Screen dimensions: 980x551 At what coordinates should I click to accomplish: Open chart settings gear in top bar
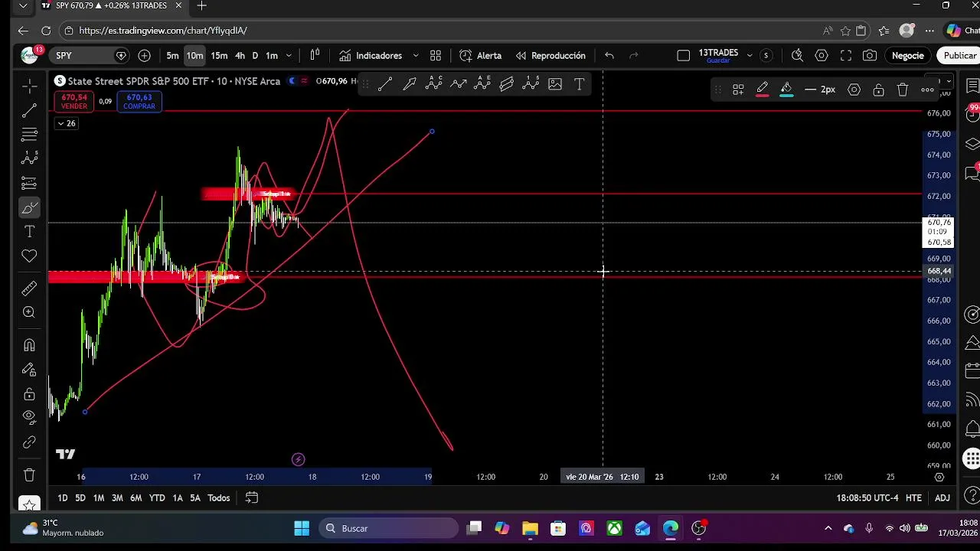tap(822, 55)
